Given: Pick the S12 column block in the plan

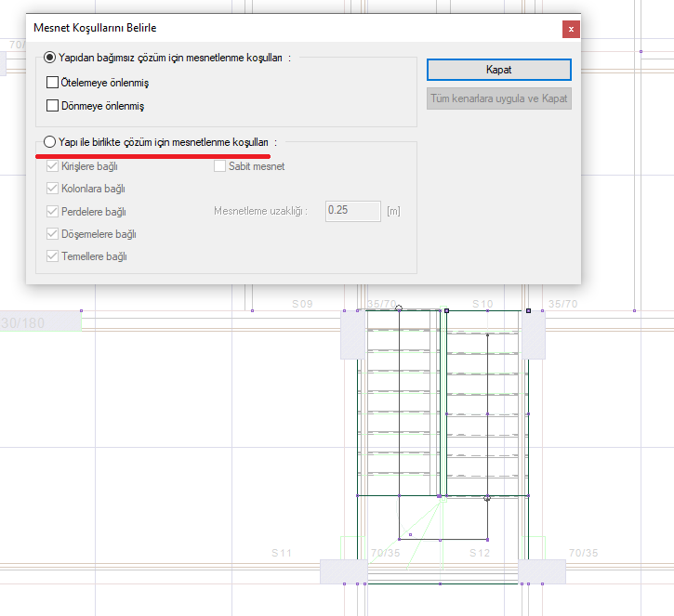Looking at the screenshot, I should point(541,571).
